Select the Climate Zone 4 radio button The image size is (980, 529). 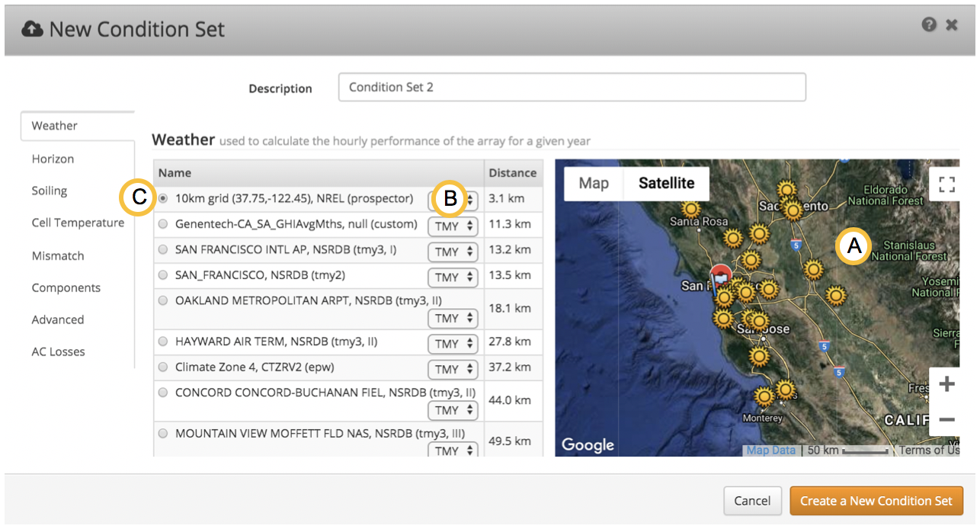pyautogui.click(x=162, y=367)
